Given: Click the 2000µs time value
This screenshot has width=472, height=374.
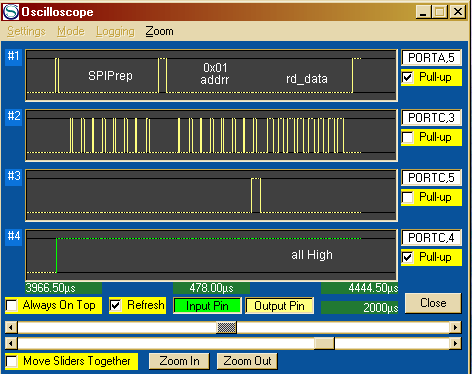Looking at the screenshot, I should (x=360, y=307).
